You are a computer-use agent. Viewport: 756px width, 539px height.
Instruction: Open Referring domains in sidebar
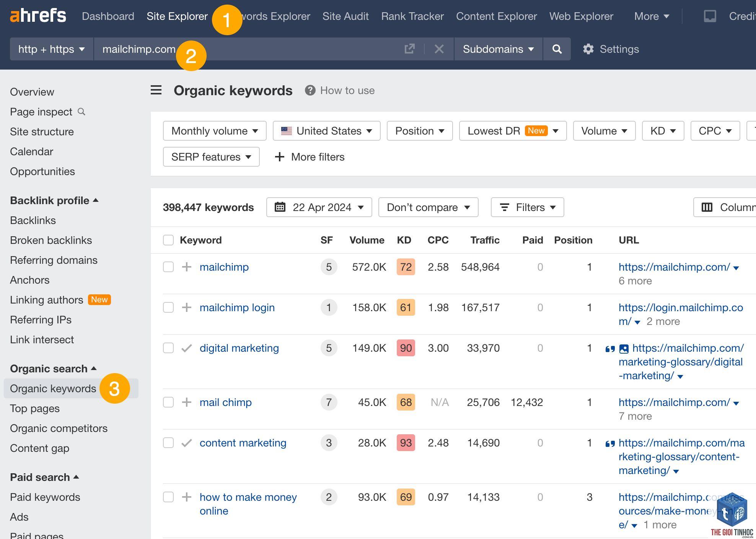(x=54, y=260)
